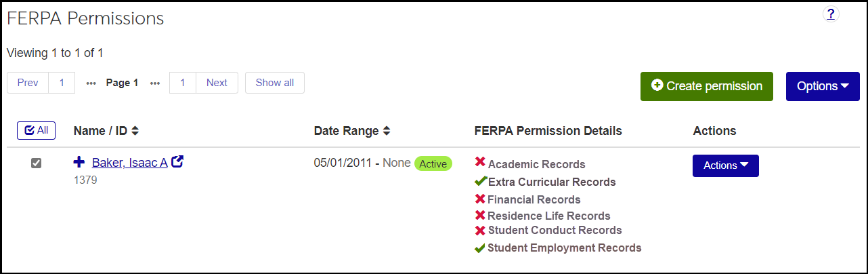The image size is (868, 274).
Task: Toggle the select All checkbox button
Action: tap(36, 130)
